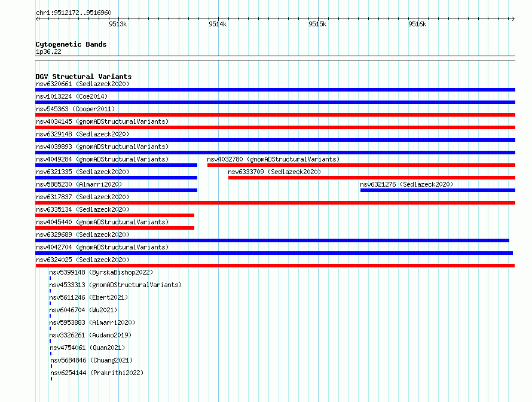
Task: Click the blue bar under nsv1013224
Action: click(x=275, y=102)
